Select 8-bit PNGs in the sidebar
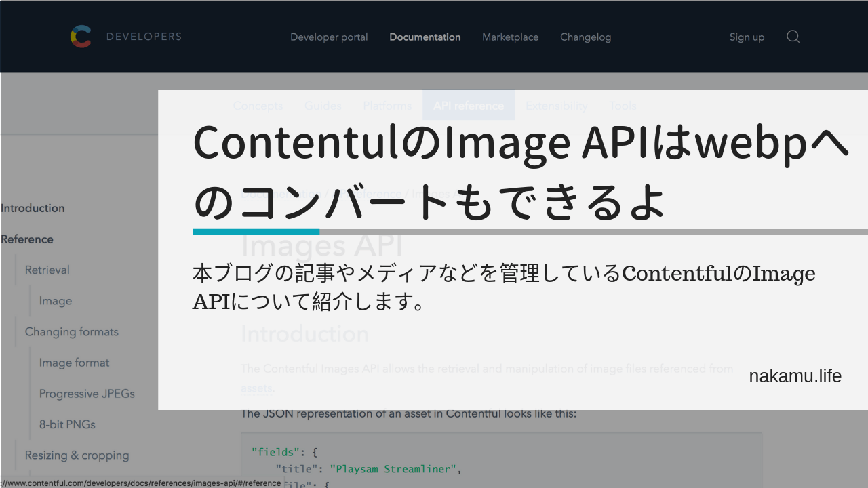868x488 pixels. [67, 424]
